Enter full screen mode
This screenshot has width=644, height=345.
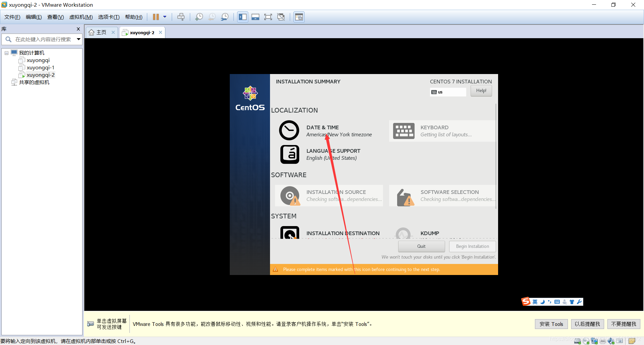click(x=268, y=17)
